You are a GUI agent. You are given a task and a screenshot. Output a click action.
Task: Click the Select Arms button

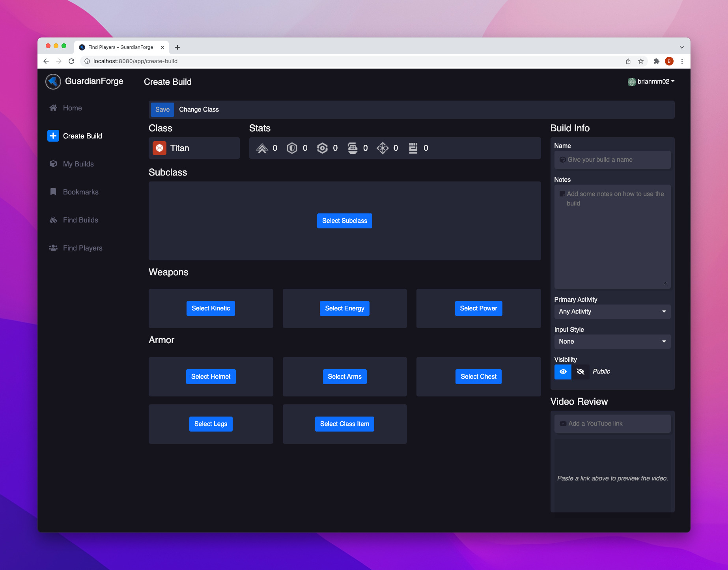coord(345,377)
